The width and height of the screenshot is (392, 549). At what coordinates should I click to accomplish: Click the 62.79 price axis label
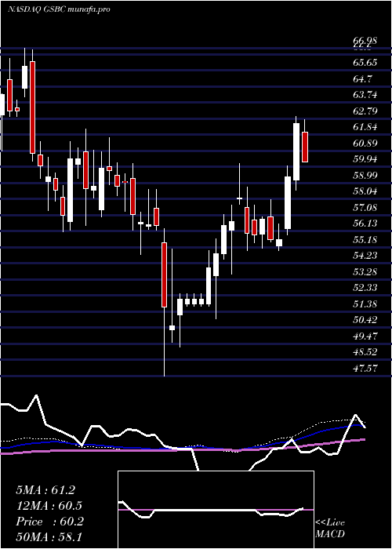click(x=365, y=111)
